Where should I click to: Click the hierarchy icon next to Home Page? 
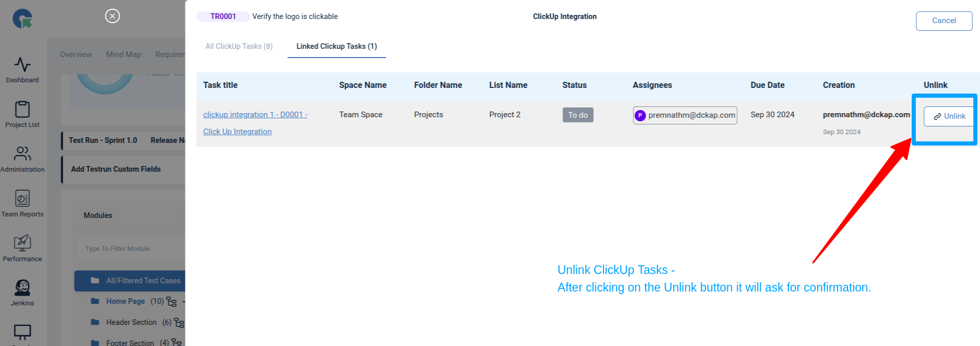tap(172, 302)
